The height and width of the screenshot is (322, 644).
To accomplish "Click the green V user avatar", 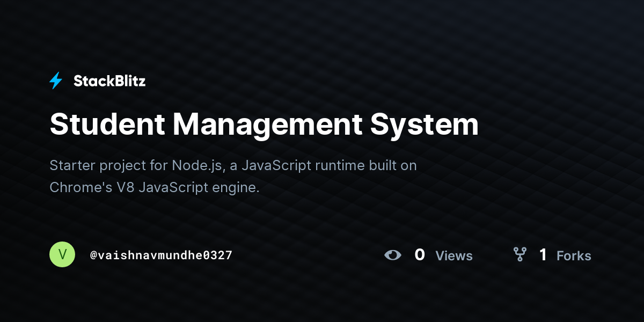I will [x=62, y=254].
